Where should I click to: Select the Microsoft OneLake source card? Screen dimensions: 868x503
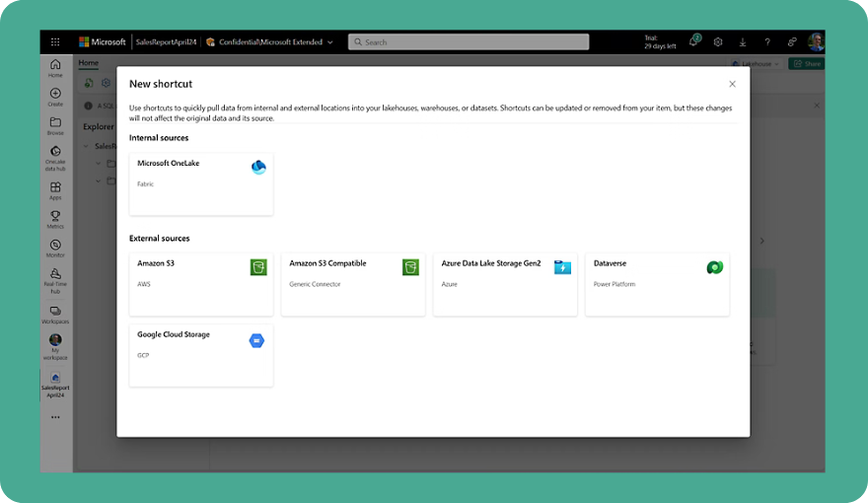point(201,184)
